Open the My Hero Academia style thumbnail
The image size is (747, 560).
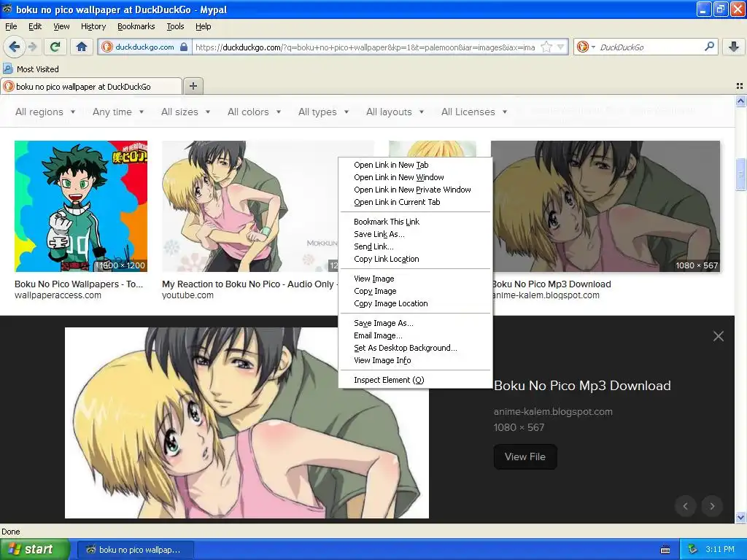81,206
